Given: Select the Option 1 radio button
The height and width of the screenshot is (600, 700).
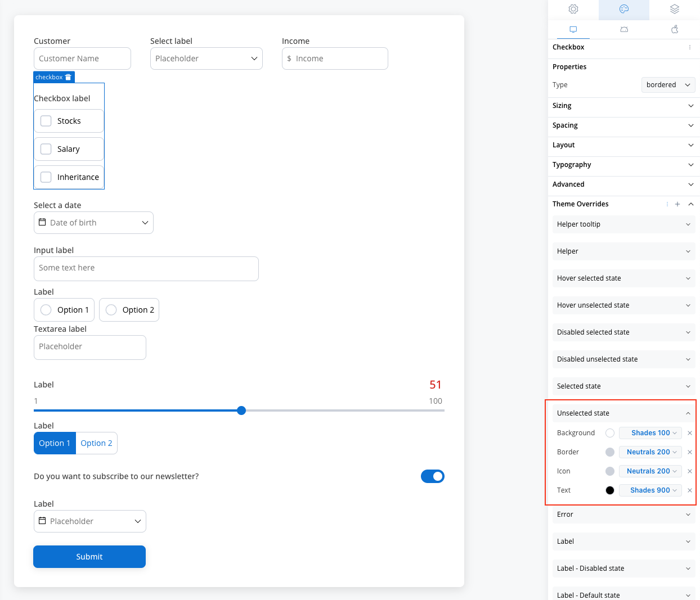Looking at the screenshot, I should (x=46, y=310).
